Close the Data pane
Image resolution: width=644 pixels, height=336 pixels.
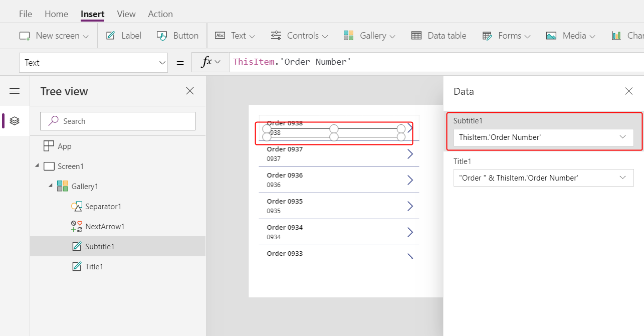(628, 91)
